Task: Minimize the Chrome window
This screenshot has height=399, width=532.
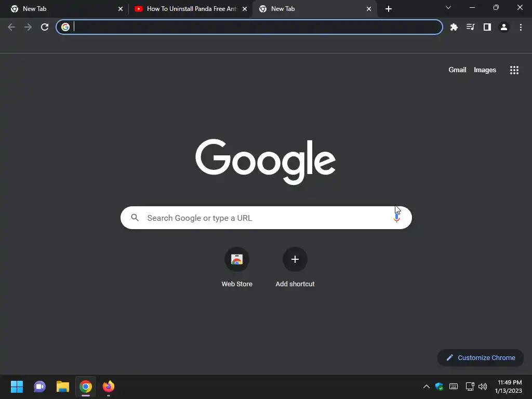Action: tap(472, 7)
